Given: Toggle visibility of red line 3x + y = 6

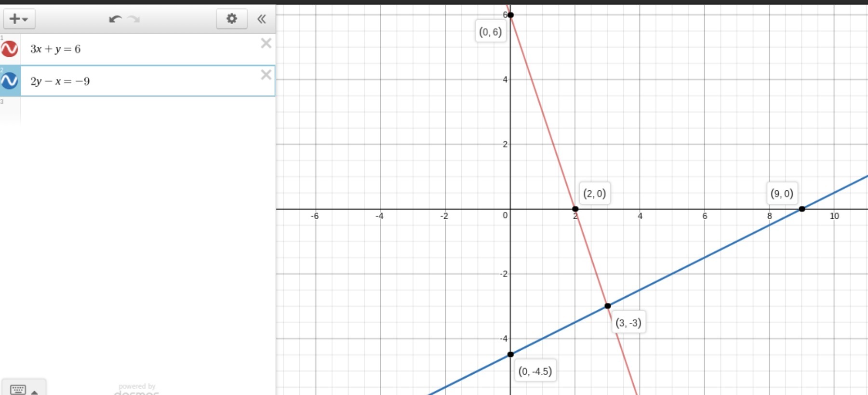Looking at the screenshot, I should point(10,49).
